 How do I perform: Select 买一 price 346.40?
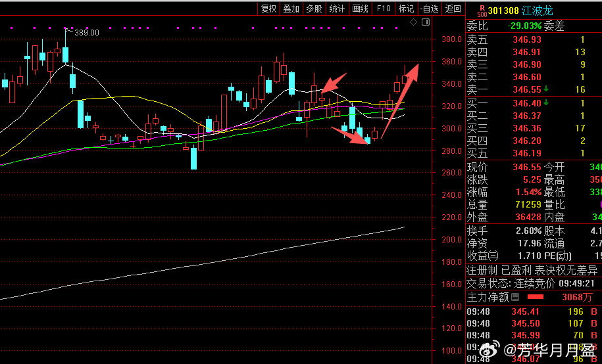(527, 103)
